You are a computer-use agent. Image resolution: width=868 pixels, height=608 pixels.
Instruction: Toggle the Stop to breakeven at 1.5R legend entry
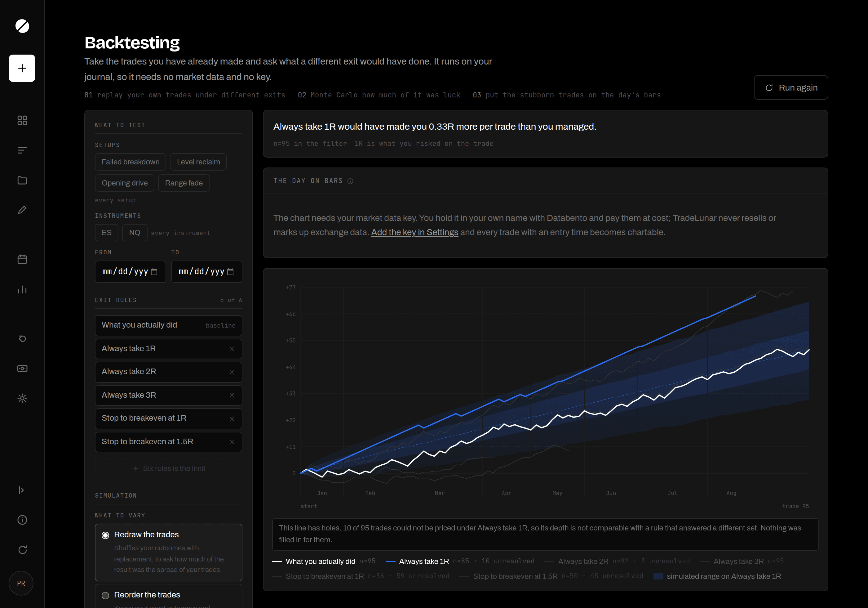pos(551,576)
